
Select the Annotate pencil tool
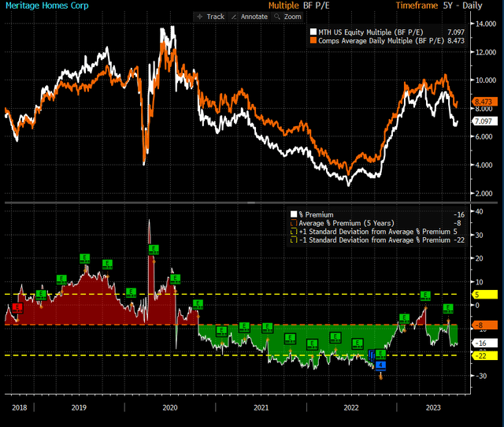point(250,17)
